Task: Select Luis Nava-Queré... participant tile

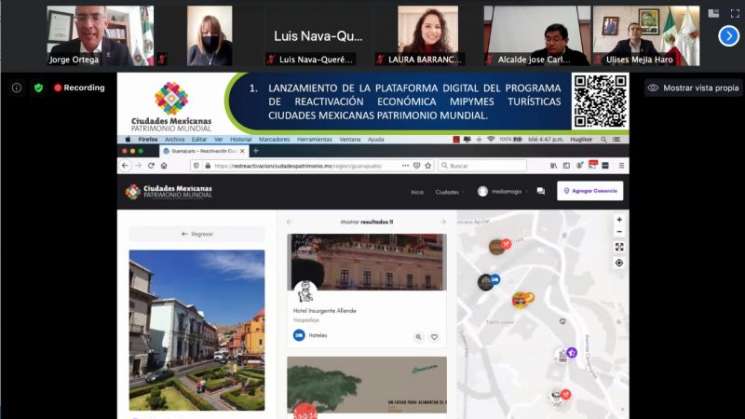Action: (x=316, y=36)
